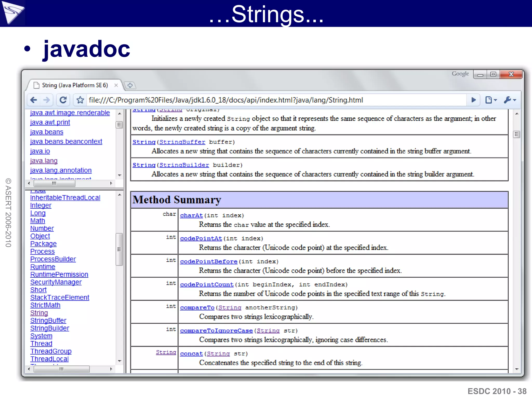The image size is (532, 399).
Task: Click the browser forward arrow button
Action: pos(47,100)
